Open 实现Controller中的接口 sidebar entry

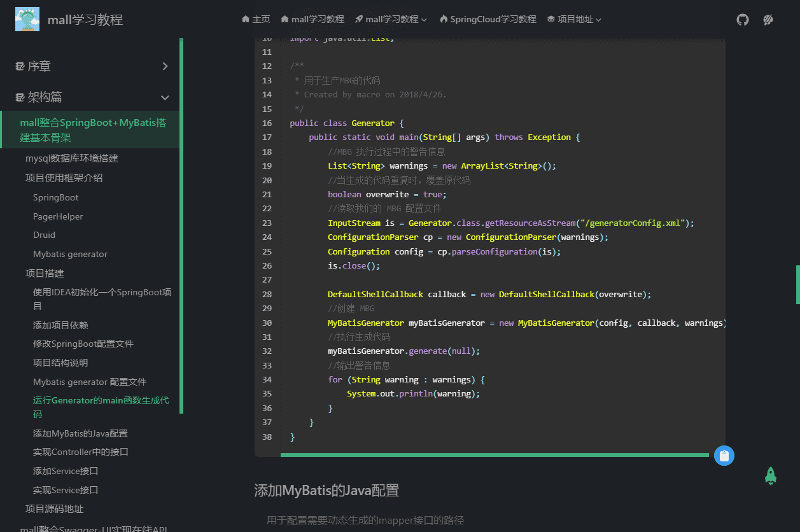(81, 452)
